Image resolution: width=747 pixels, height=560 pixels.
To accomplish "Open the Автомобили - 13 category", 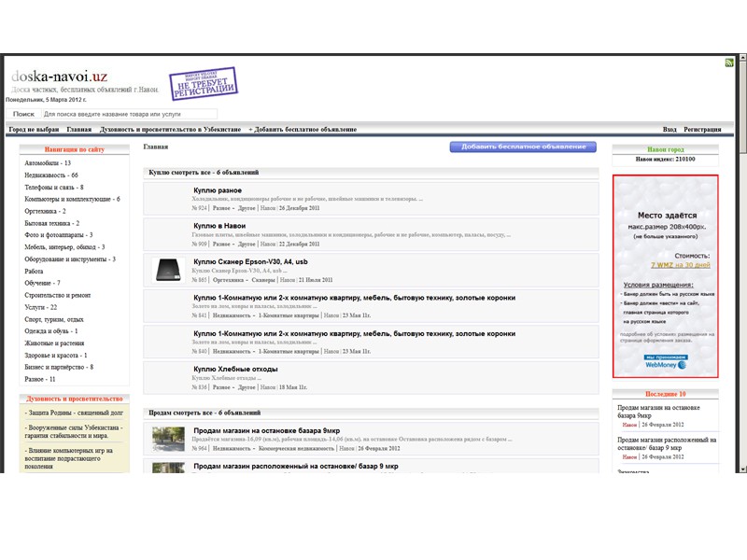I will (48, 162).
